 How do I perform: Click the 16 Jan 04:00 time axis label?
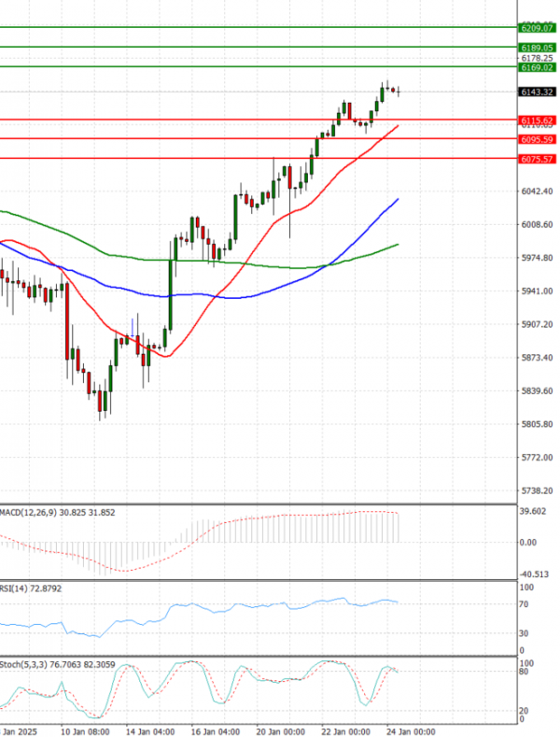(216, 731)
